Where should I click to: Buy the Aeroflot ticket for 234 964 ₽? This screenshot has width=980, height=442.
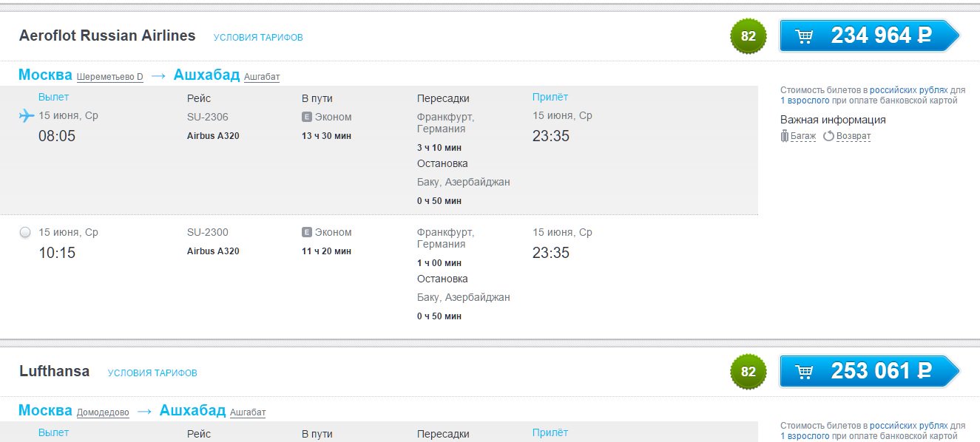[x=869, y=35]
